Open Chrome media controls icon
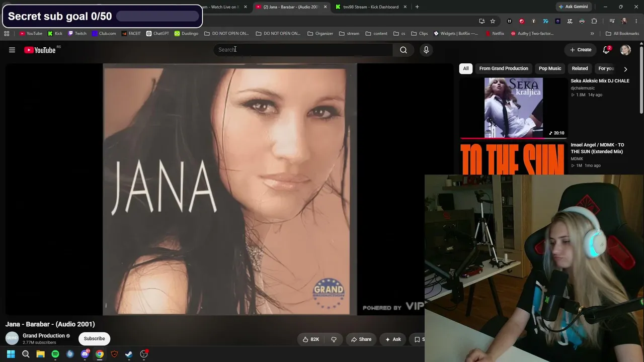 pos(612,21)
